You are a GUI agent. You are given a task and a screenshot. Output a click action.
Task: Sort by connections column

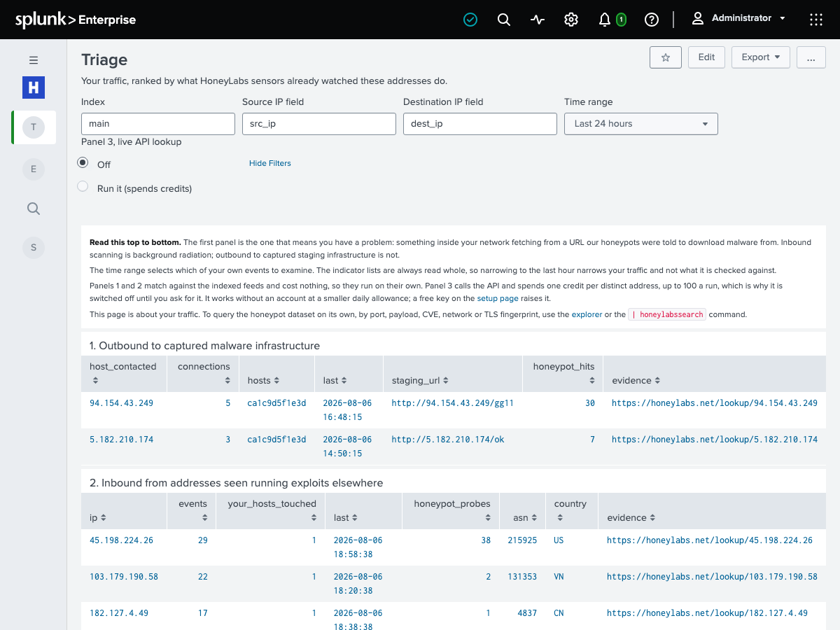click(204, 373)
